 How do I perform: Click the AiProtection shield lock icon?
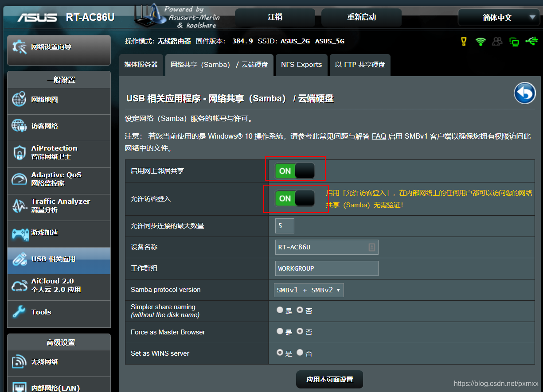19,153
